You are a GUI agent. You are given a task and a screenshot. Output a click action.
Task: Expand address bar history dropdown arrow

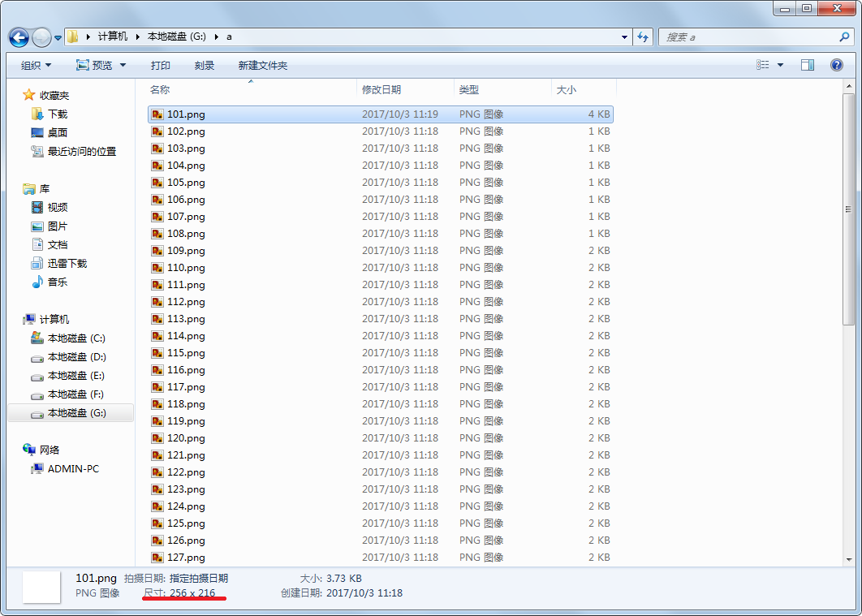tap(624, 37)
